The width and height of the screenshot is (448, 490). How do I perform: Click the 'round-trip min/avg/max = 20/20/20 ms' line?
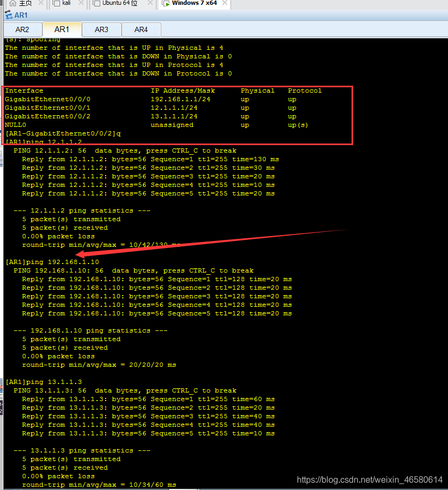point(99,365)
